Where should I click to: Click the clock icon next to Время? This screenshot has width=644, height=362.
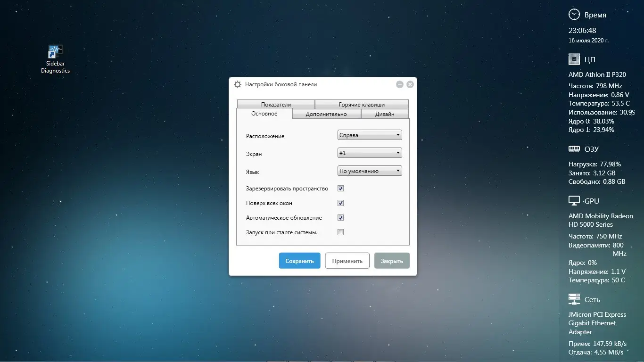(574, 14)
